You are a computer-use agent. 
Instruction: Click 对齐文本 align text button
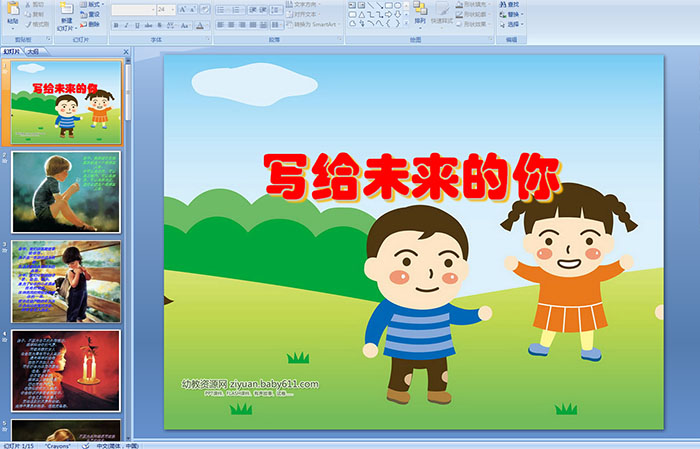click(303, 14)
